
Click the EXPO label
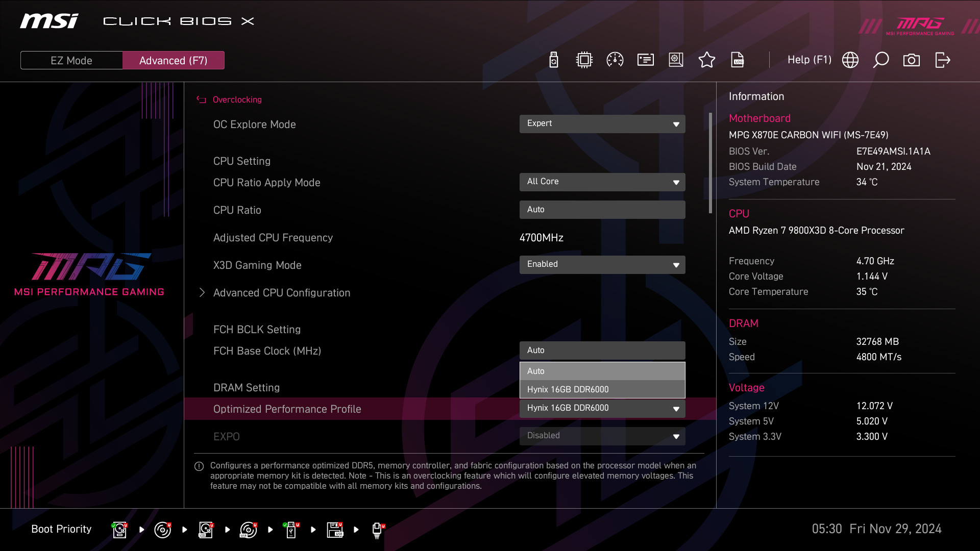point(226,437)
